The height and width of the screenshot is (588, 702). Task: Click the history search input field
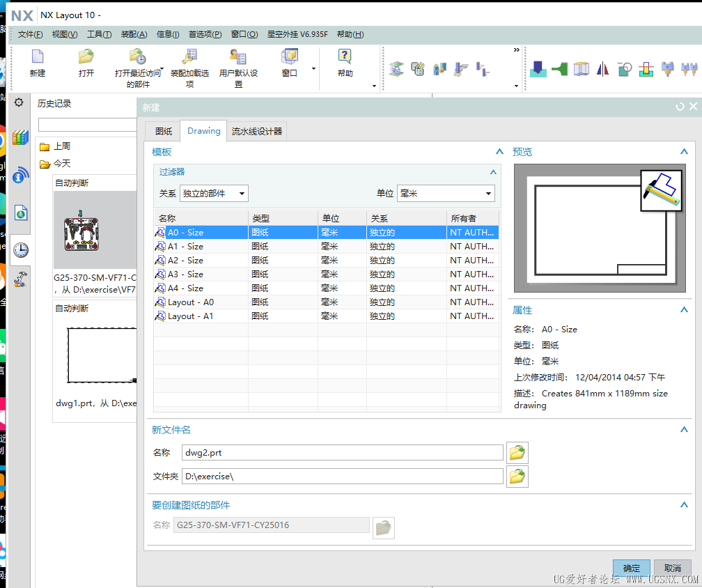[x=87, y=125]
